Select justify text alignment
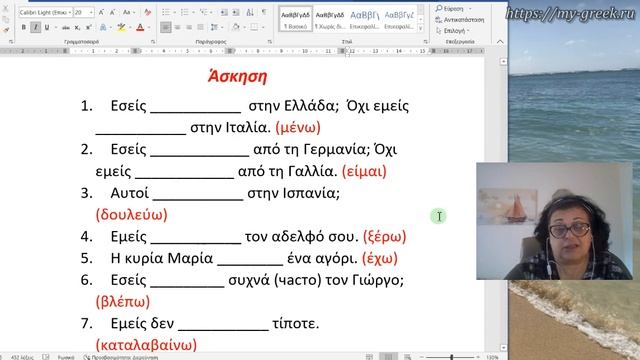The image size is (640, 360). [x=200, y=27]
